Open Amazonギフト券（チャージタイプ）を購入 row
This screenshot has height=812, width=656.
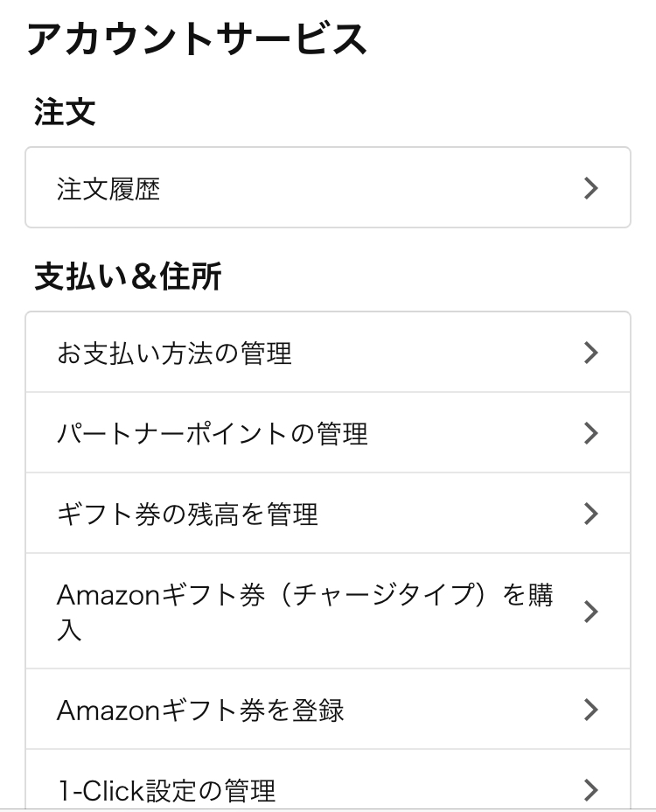click(328, 611)
